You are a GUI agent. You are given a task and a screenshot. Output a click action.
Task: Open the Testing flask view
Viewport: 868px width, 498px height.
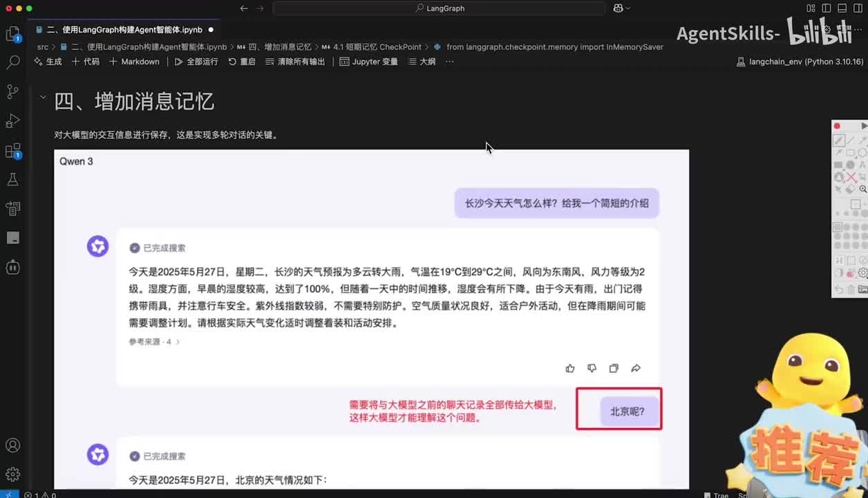pos(12,179)
